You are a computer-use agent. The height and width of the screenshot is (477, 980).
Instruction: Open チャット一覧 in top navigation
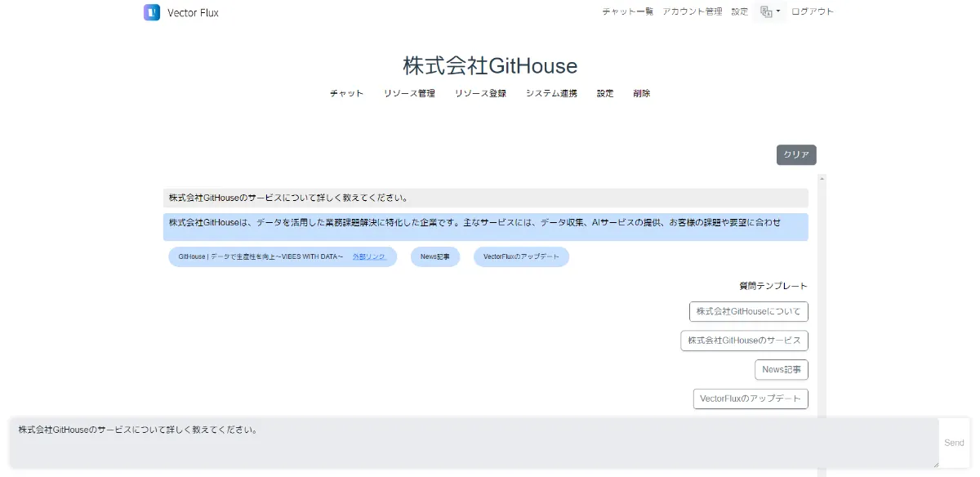pos(627,11)
